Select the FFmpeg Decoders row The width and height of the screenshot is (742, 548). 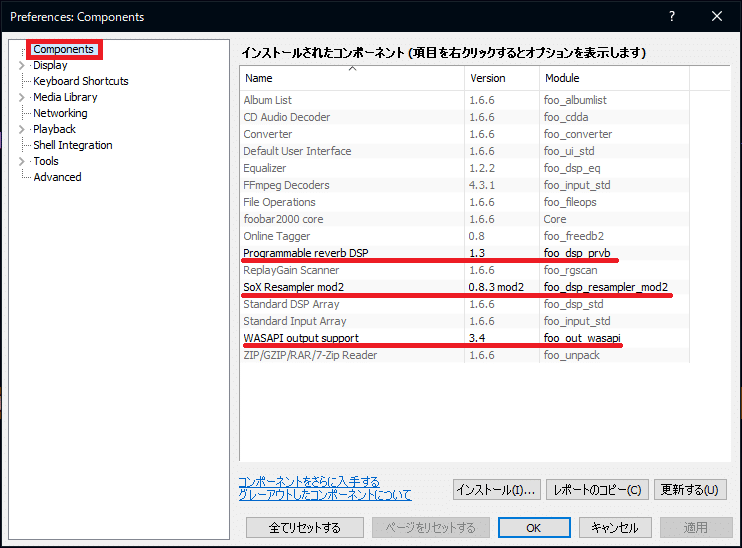pos(465,186)
